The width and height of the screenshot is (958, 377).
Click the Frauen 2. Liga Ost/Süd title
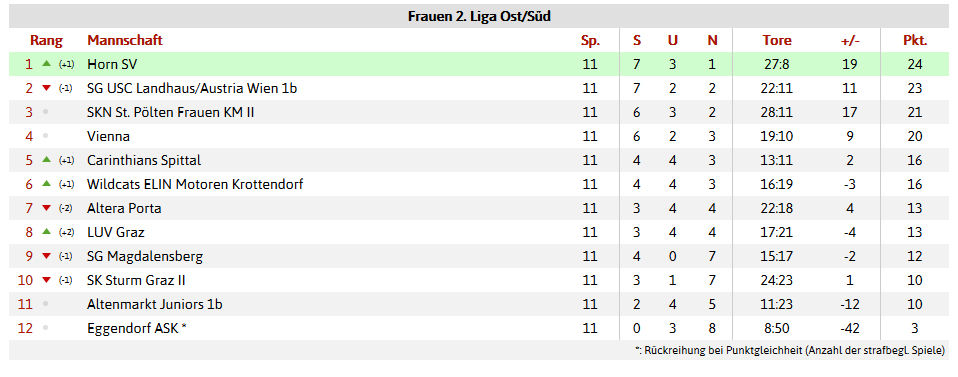(479, 16)
